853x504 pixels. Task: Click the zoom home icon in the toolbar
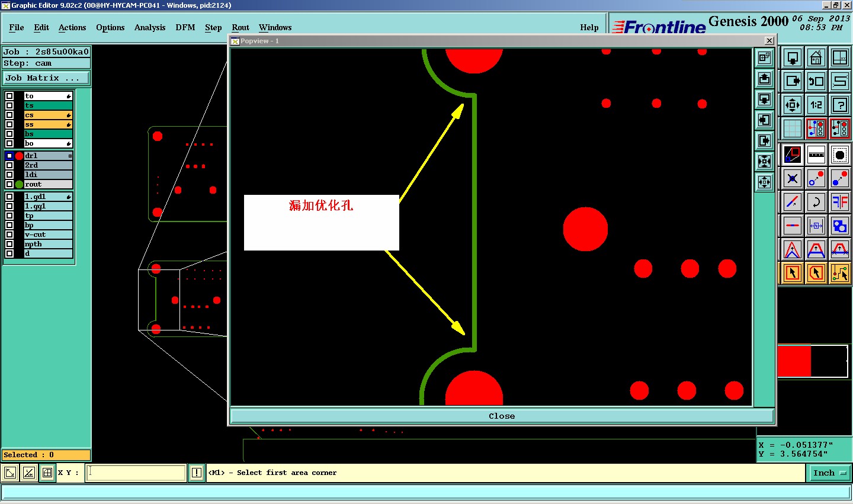[x=816, y=58]
